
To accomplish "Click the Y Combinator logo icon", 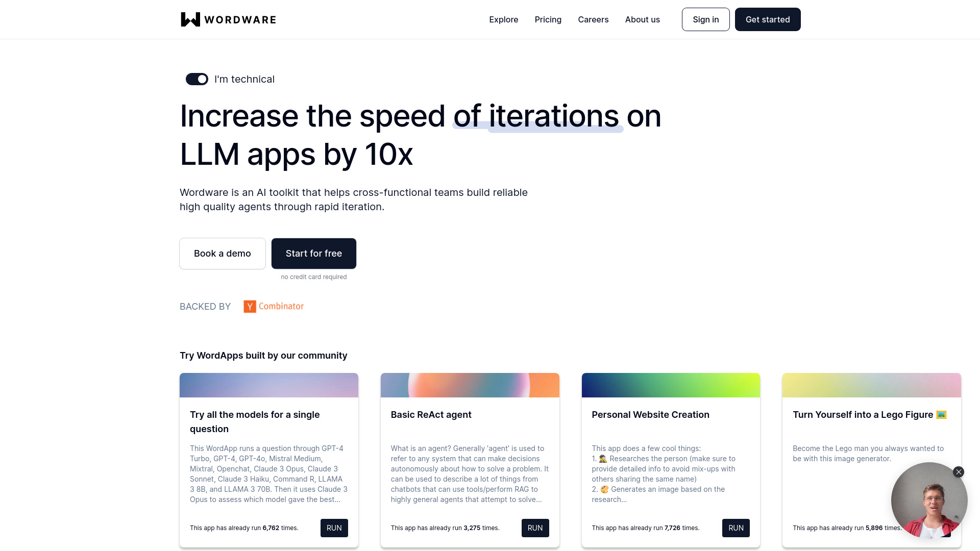I will (x=249, y=306).
